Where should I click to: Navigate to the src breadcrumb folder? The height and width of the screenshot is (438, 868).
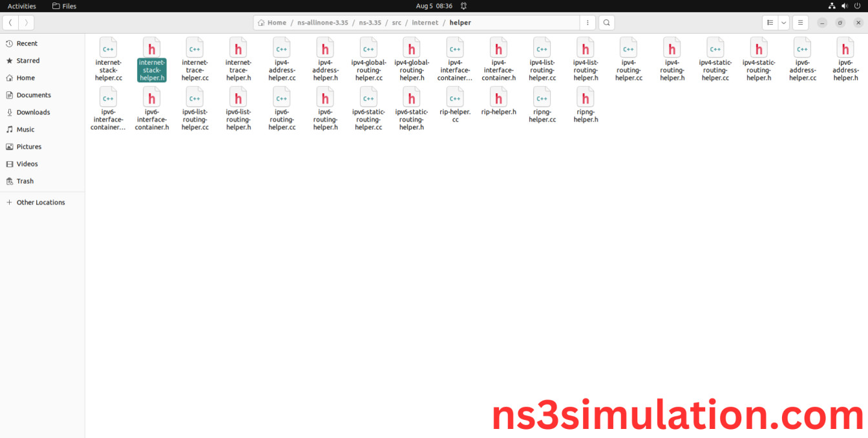(396, 23)
